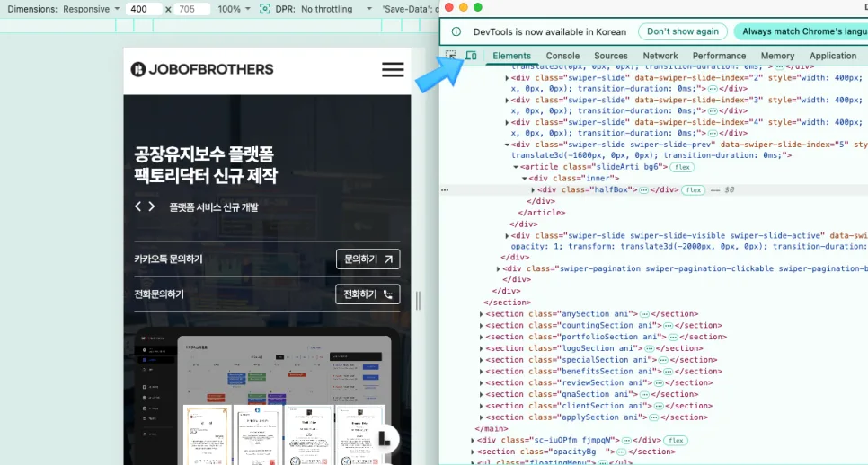
Task: Click the floating chat button at page bottom
Action: (384, 439)
